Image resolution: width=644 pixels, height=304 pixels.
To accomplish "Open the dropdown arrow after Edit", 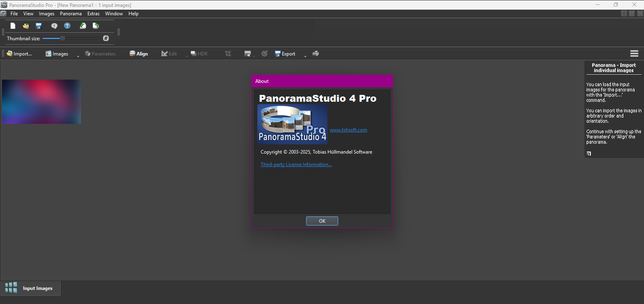I will click(187, 56).
